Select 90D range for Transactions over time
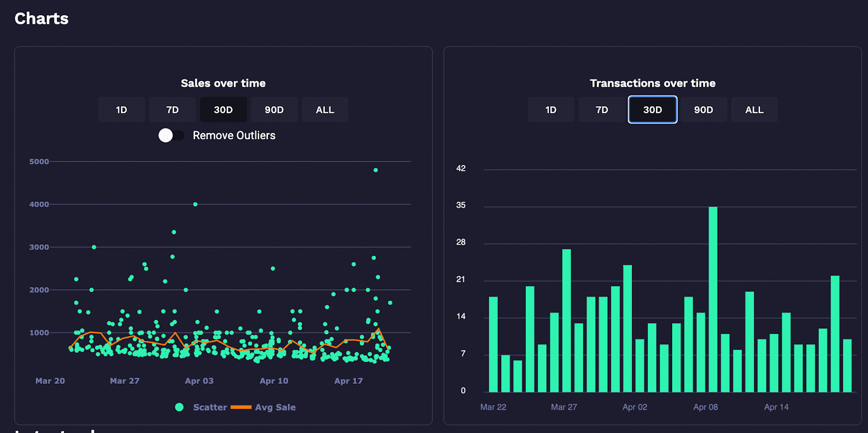Screen dimensions: 868x433 (704, 109)
